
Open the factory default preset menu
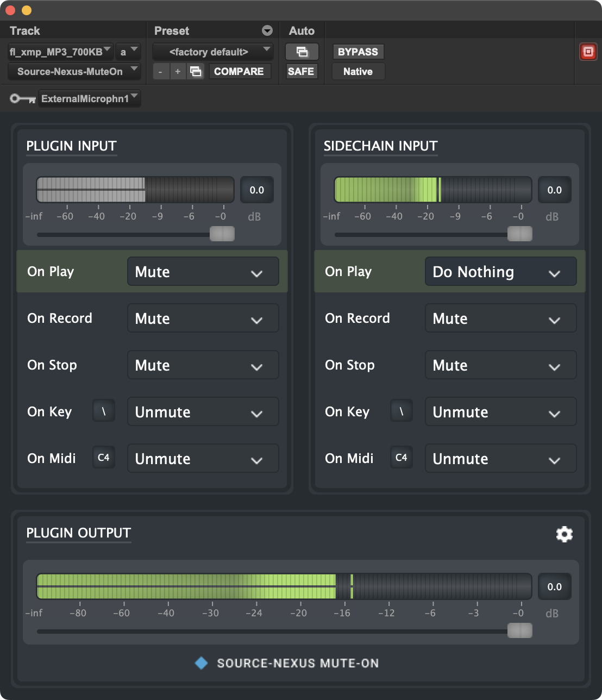click(x=212, y=52)
